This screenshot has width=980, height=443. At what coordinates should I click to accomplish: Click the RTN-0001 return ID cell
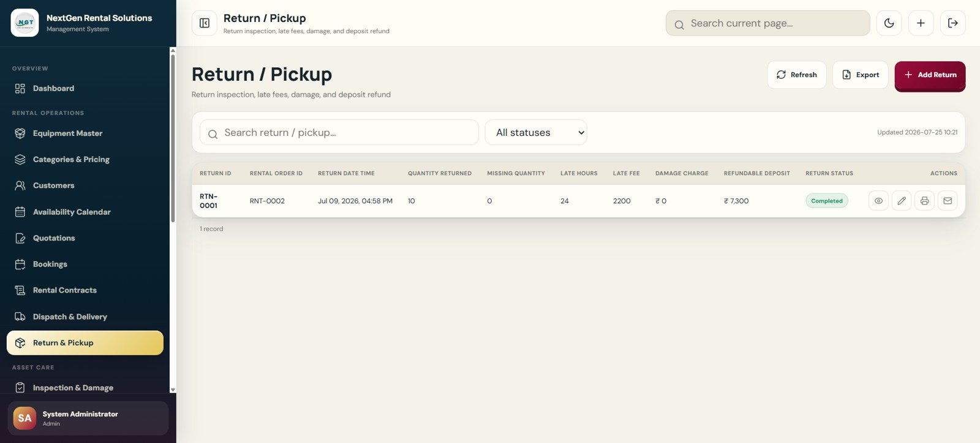coord(209,201)
